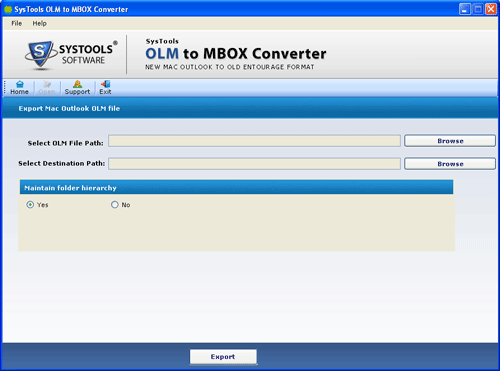The width and height of the screenshot is (500, 371).
Task: Select No for maintain folder hierarchy
Action: coord(115,205)
